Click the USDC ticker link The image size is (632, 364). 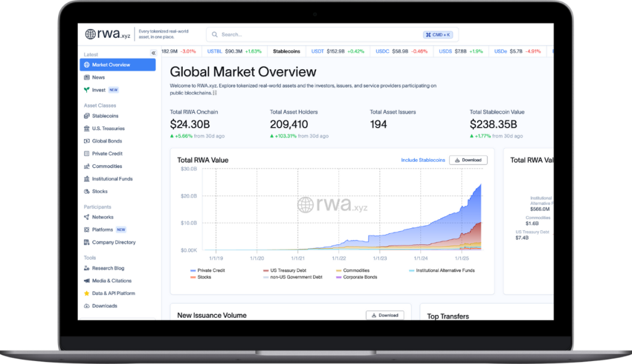coord(382,51)
